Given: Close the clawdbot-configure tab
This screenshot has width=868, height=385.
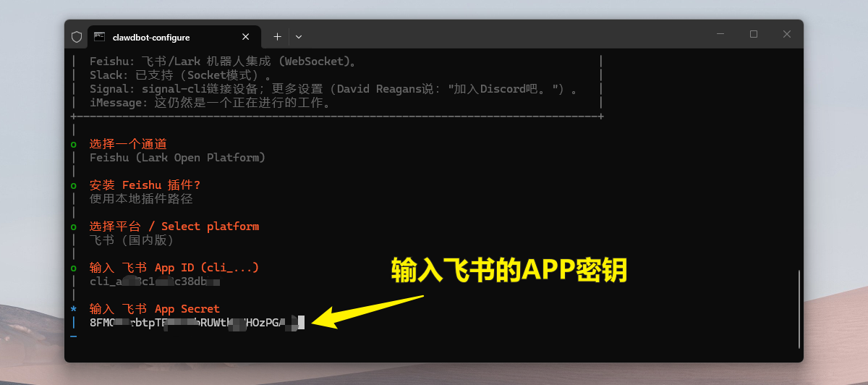Looking at the screenshot, I should (x=246, y=36).
